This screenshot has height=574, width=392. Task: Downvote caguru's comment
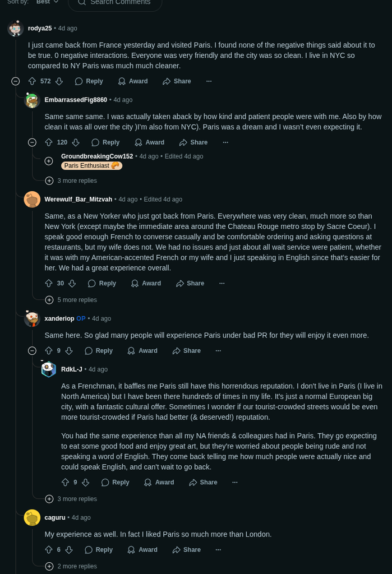point(69,550)
